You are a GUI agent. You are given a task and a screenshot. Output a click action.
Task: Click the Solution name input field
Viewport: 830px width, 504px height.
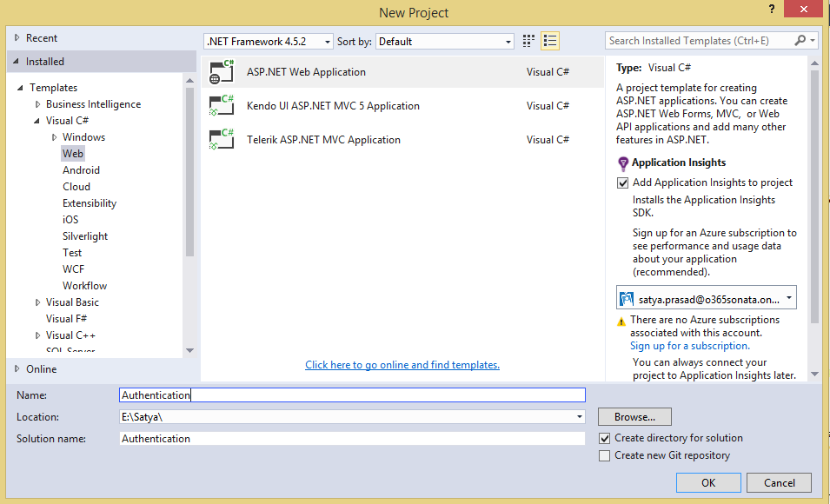352,438
